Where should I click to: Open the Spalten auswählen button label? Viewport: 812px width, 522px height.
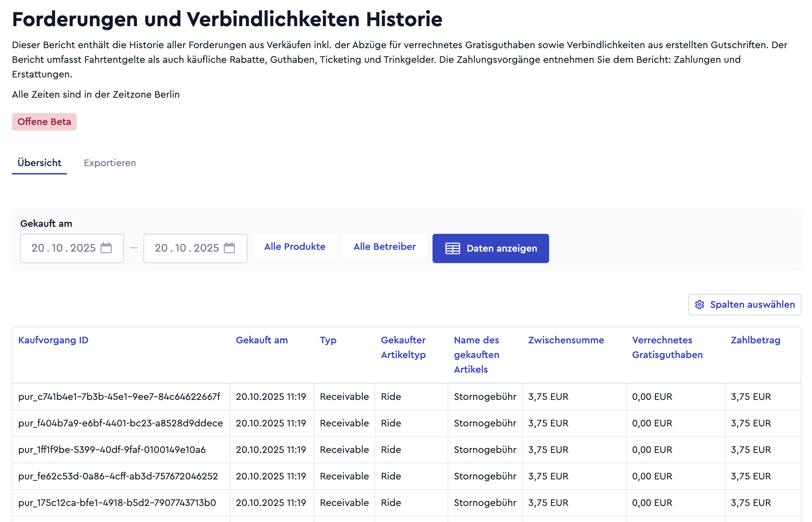point(753,305)
